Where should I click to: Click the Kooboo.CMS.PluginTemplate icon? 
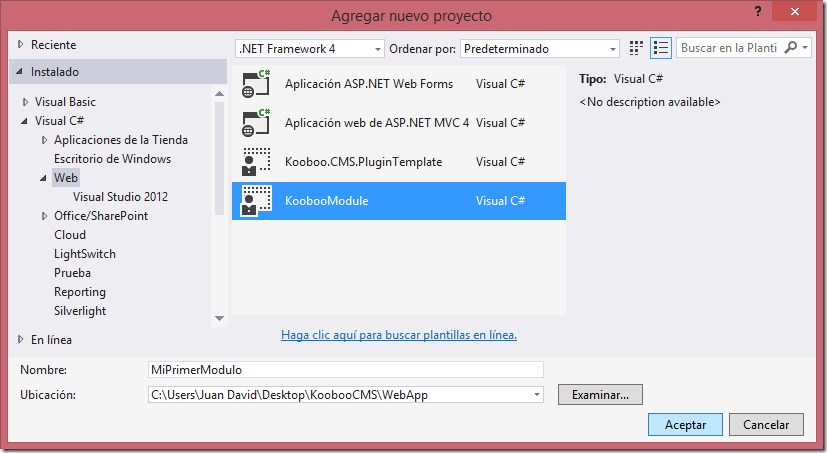(256, 162)
